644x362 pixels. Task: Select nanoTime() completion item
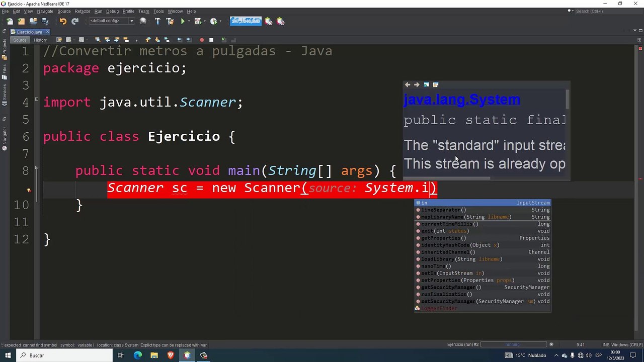(482, 266)
